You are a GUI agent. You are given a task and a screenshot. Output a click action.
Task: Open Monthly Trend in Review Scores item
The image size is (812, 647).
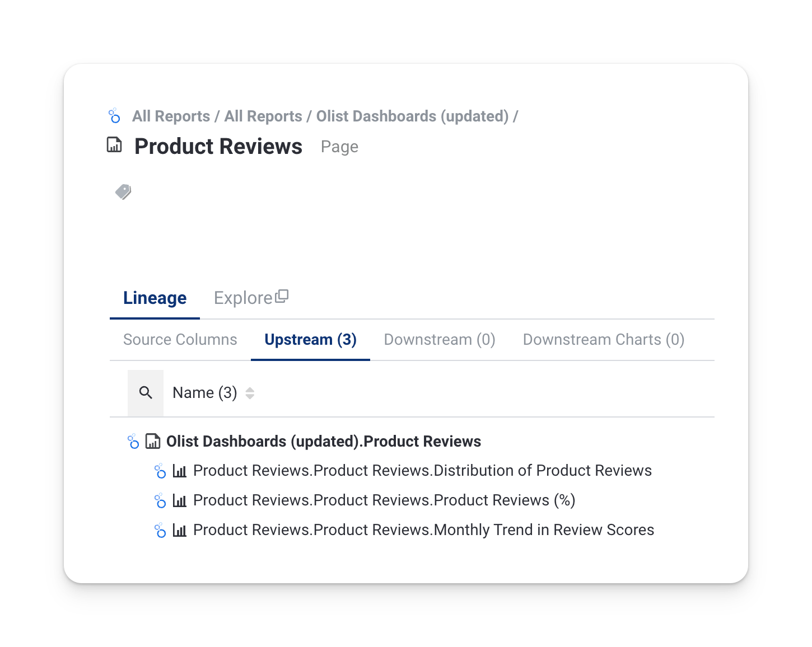pos(423,530)
